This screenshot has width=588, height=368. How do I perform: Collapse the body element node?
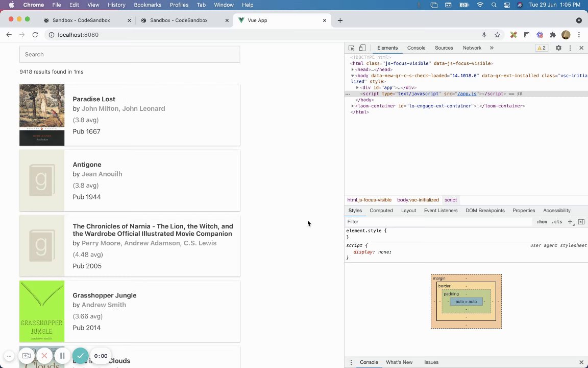point(353,76)
